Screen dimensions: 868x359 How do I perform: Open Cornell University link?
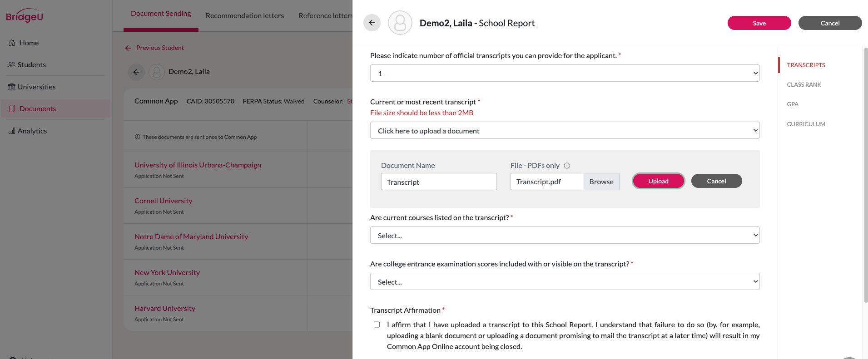(x=163, y=201)
